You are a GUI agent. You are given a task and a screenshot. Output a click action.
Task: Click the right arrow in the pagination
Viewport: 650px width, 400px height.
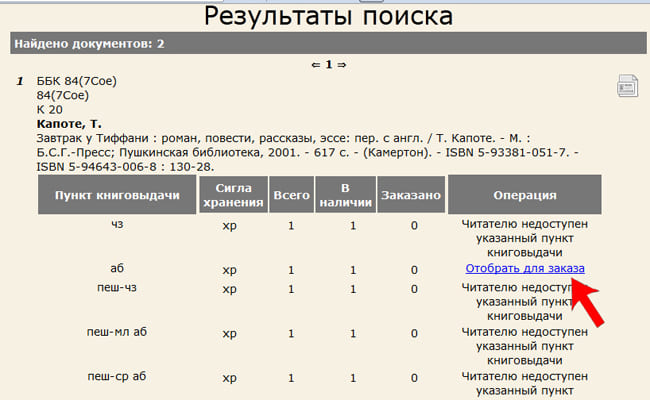click(341, 64)
